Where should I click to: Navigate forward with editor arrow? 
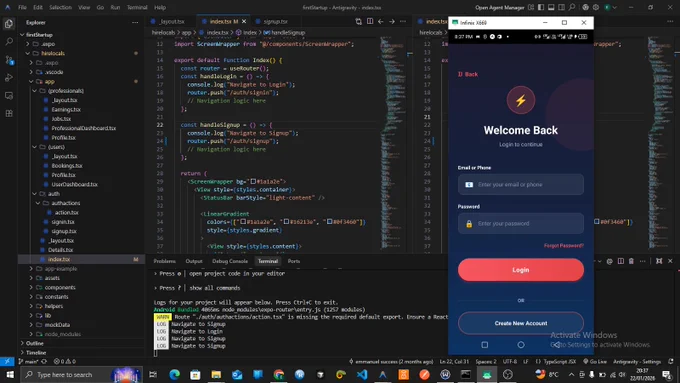click(392, 21)
